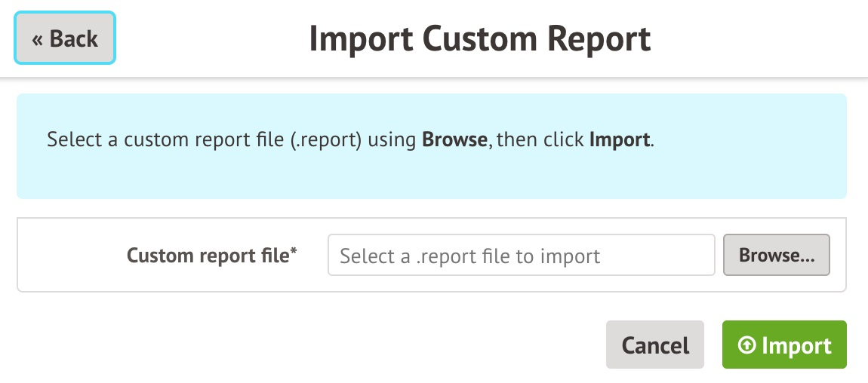Click the double chevron on Back button
Viewport: 868px width, 383px height.
pyautogui.click(x=37, y=38)
